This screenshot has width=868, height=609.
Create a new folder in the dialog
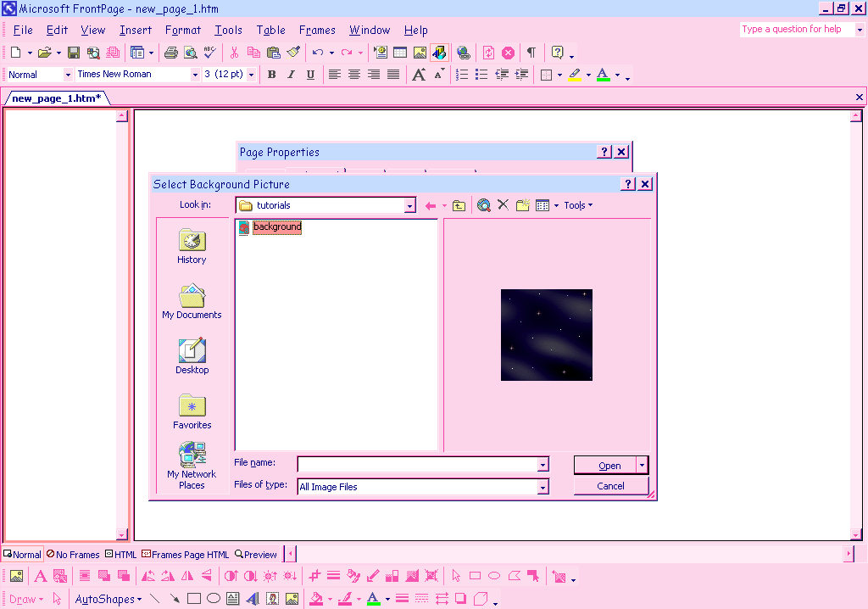point(523,205)
